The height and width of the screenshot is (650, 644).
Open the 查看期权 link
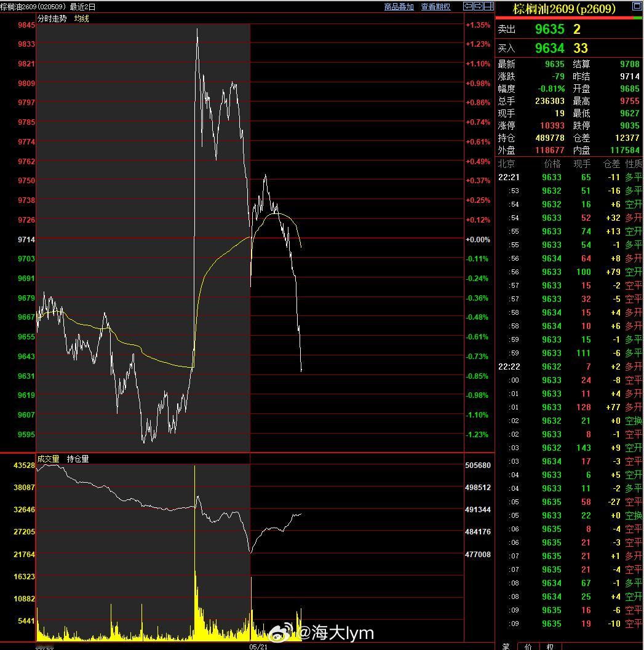pyautogui.click(x=435, y=7)
